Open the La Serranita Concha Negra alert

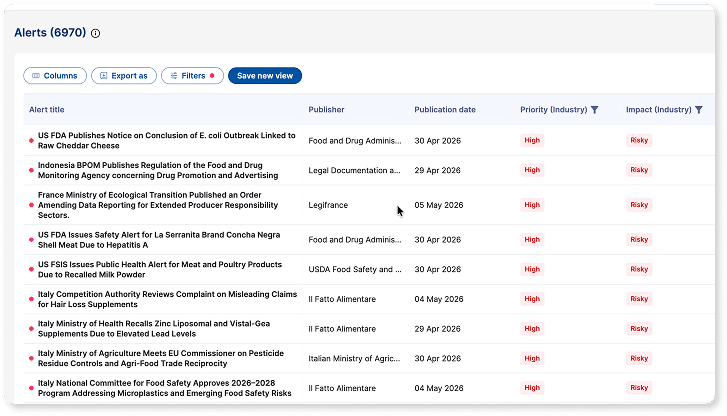[x=159, y=240]
